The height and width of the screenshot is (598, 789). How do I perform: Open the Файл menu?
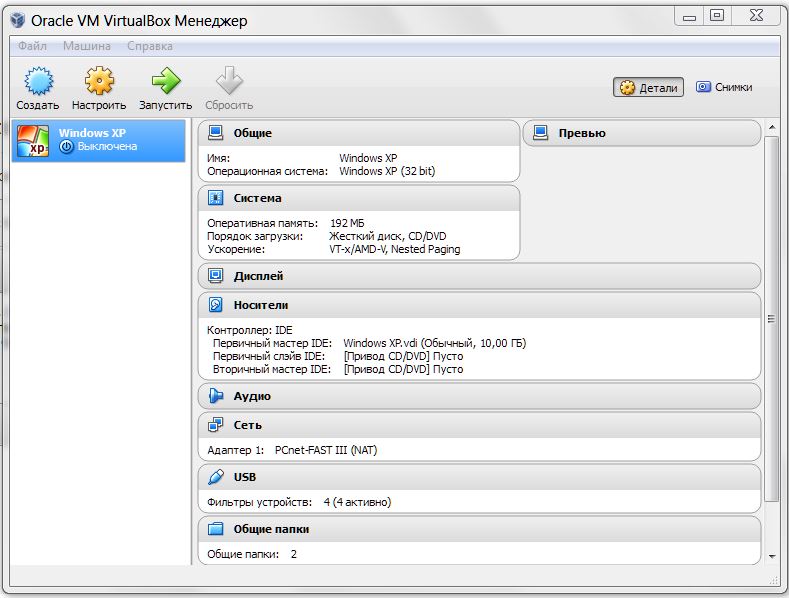click(32, 46)
